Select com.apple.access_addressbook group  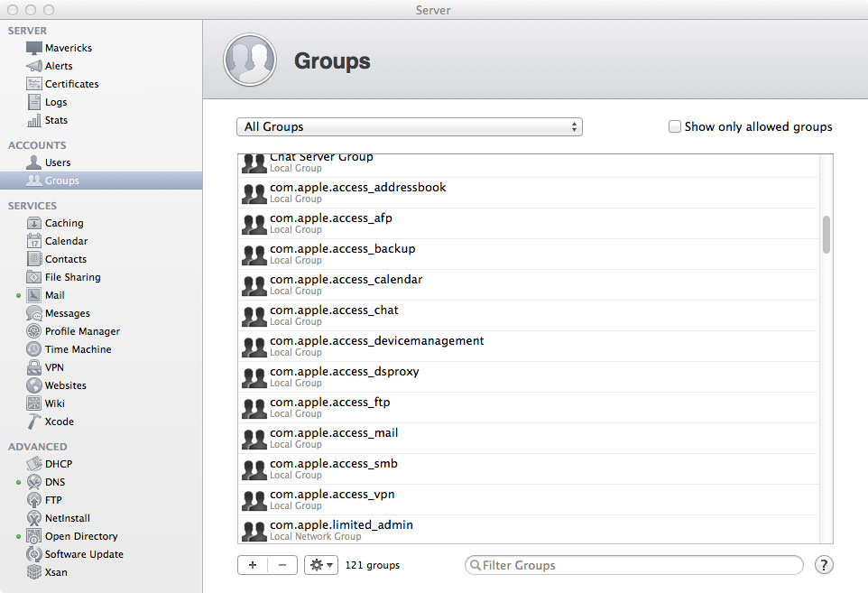click(529, 192)
